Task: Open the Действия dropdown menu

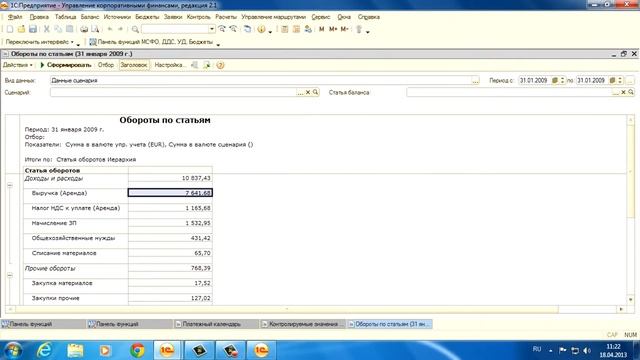Action: coord(18,65)
